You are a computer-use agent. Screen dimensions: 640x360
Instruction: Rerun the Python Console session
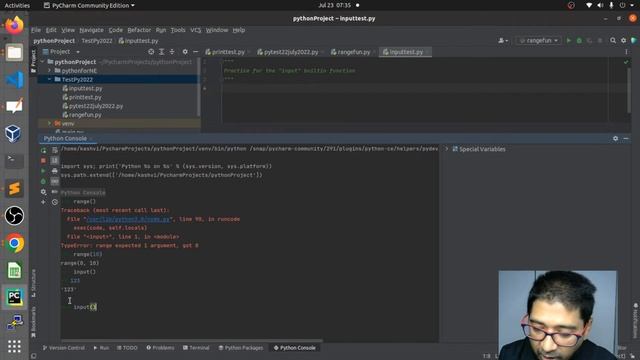pyautogui.click(x=43, y=150)
